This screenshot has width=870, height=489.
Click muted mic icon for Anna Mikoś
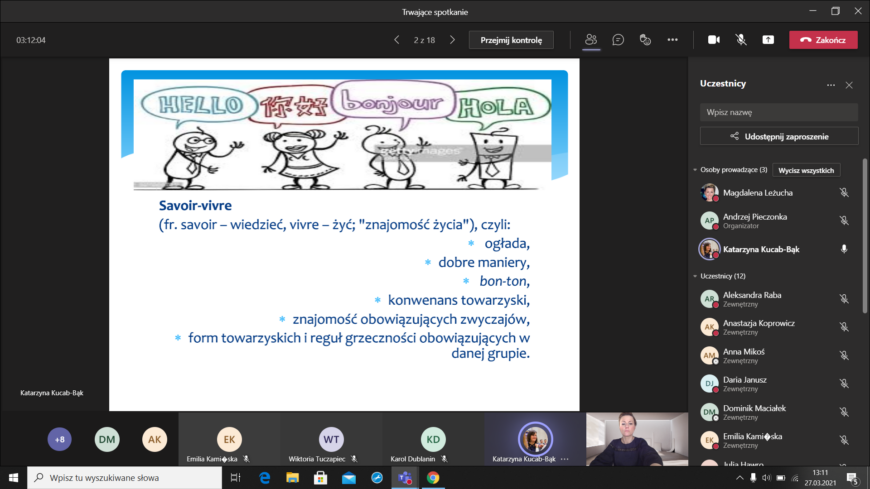pyautogui.click(x=844, y=355)
